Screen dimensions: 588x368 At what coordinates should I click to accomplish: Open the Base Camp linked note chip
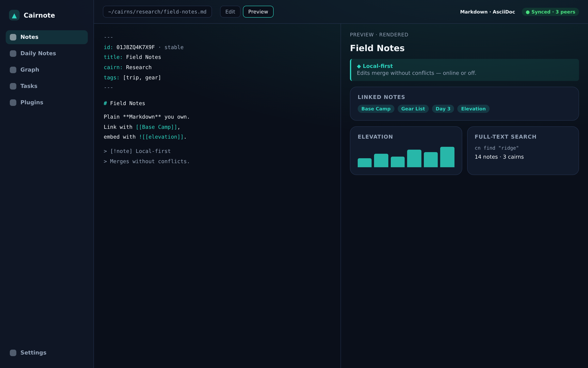376,109
